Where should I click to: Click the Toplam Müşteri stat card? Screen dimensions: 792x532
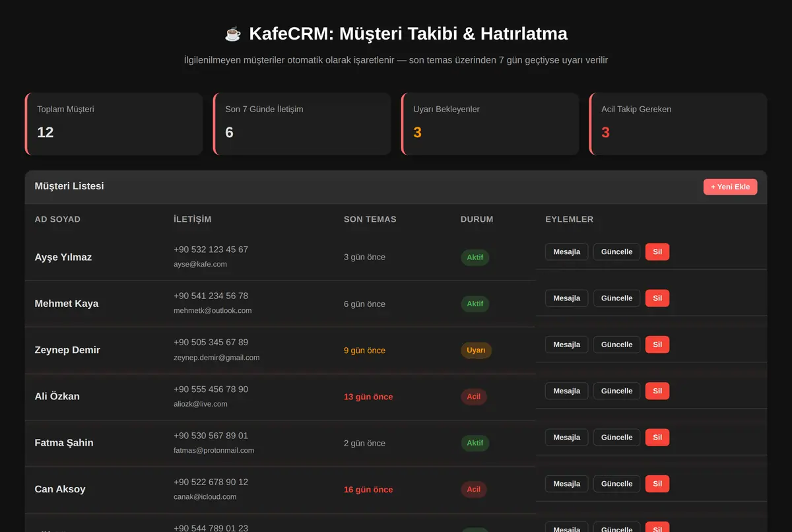114,124
